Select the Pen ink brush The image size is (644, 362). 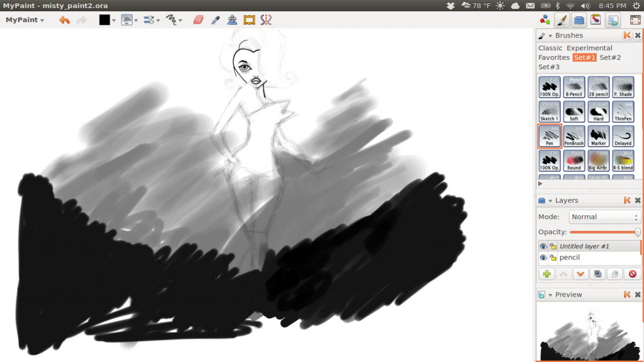549,136
